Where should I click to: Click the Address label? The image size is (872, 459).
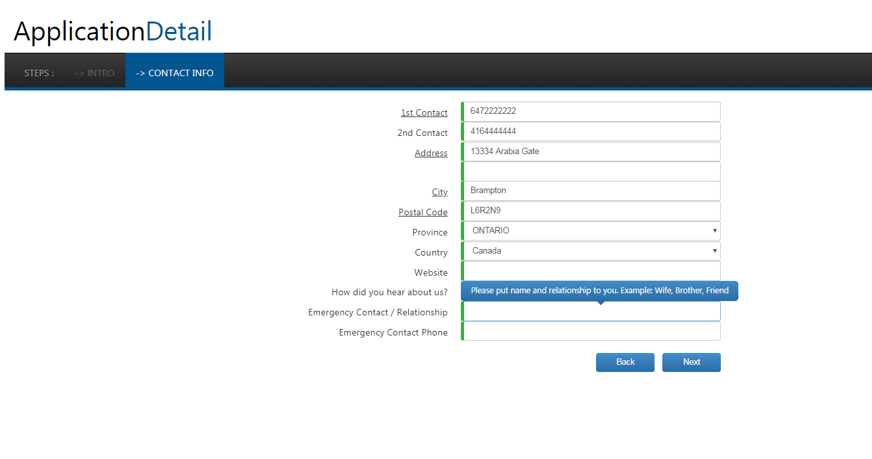click(430, 153)
